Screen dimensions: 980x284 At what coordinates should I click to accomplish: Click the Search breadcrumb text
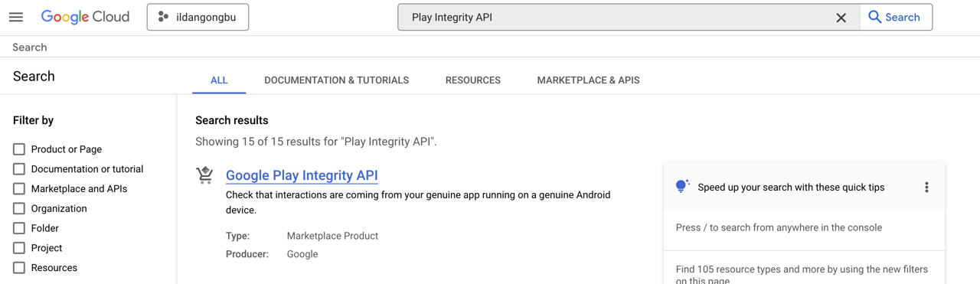coord(30,47)
